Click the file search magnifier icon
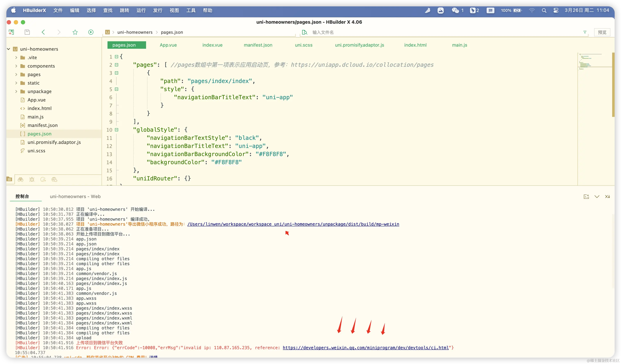This screenshot has width=621, height=364. click(305, 32)
